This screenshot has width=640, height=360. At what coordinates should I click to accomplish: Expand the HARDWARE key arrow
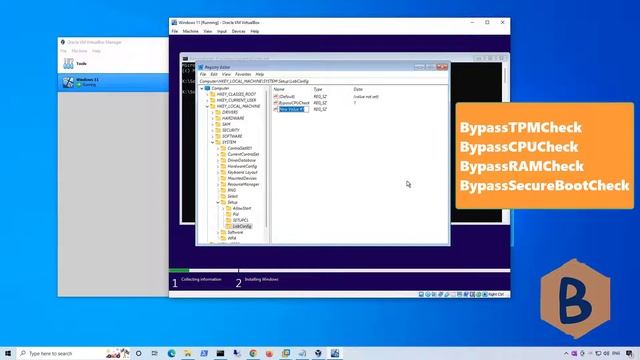(x=212, y=118)
